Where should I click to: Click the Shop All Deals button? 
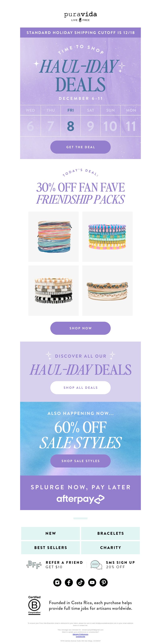pyautogui.click(x=80, y=388)
